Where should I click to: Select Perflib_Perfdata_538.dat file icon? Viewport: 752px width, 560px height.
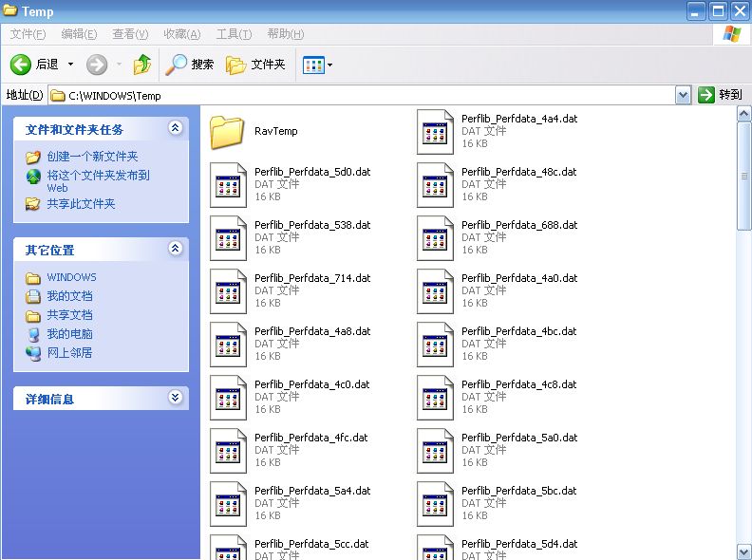(x=228, y=238)
